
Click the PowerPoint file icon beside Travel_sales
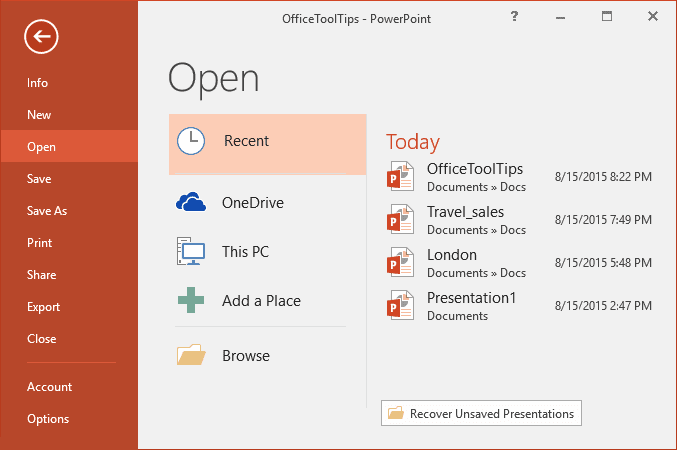coord(400,219)
